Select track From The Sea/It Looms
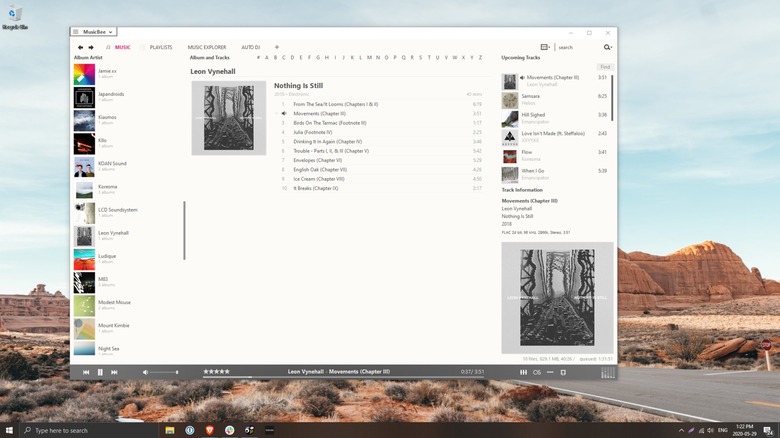780x438 pixels. tap(381, 105)
